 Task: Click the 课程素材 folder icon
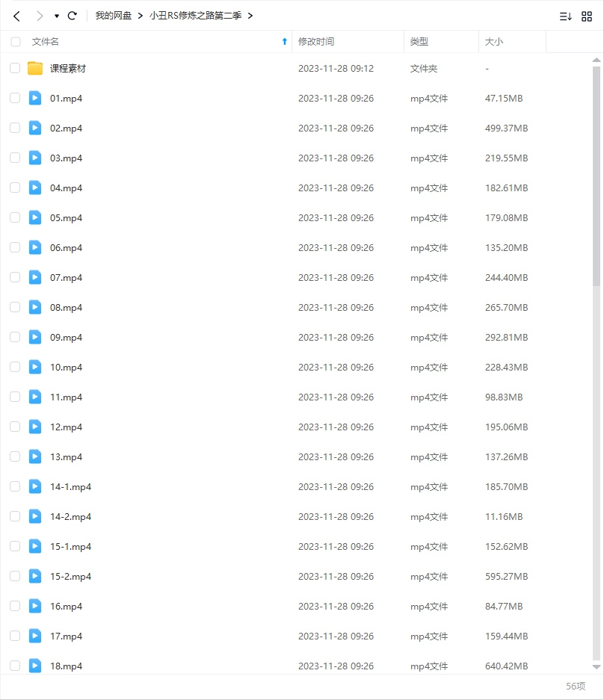pos(35,69)
